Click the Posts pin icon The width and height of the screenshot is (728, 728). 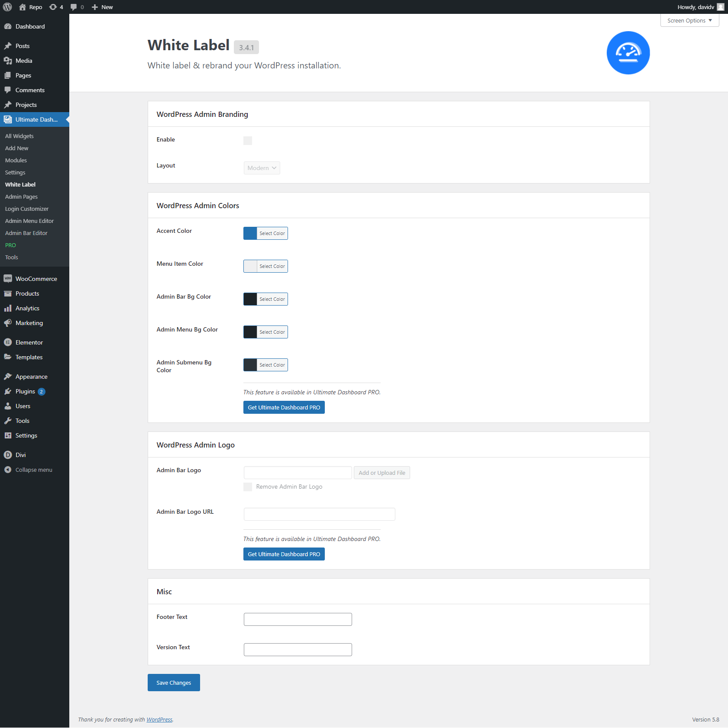pos(8,46)
